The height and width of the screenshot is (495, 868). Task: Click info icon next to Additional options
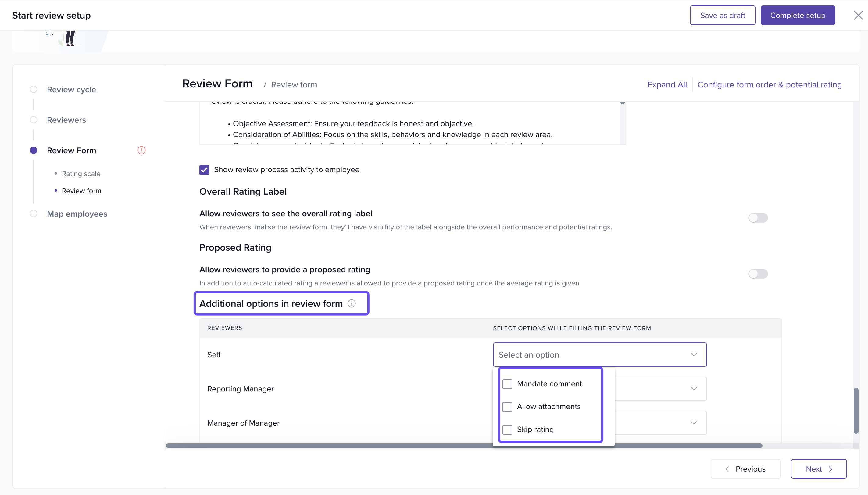click(x=352, y=303)
